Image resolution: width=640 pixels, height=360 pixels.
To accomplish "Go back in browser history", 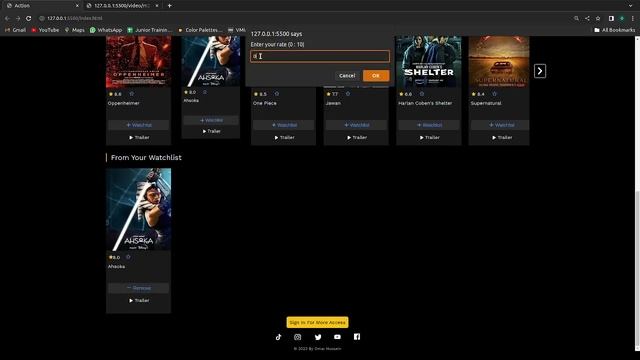I will [x=7, y=18].
